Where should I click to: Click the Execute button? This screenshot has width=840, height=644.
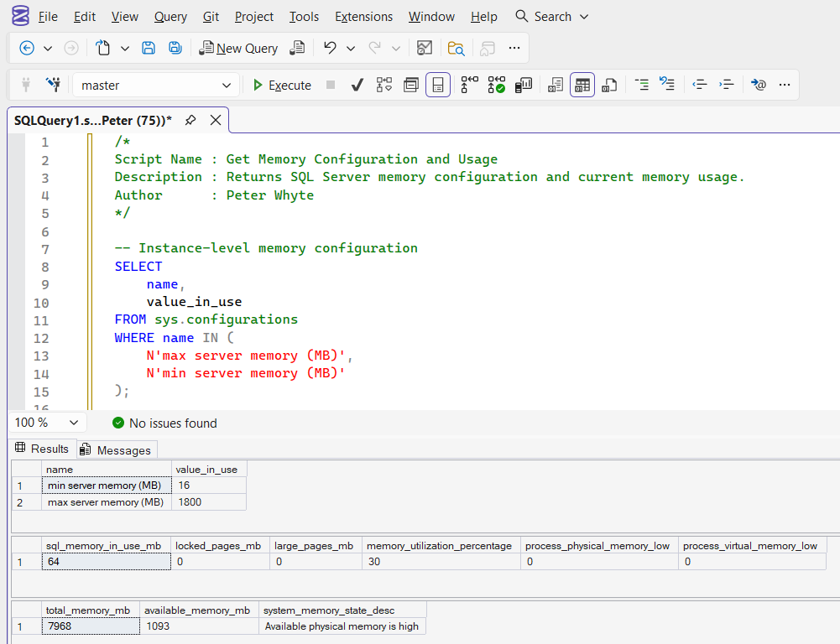click(x=282, y=85)
